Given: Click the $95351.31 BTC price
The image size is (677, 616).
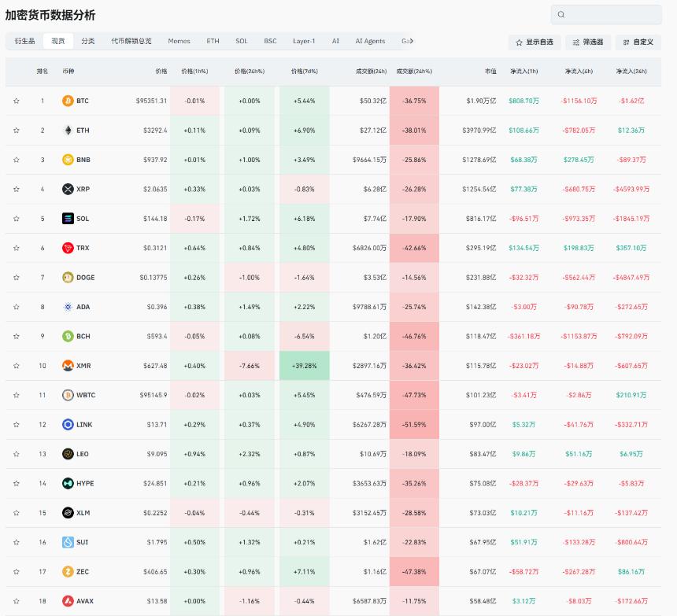Looking at the screenshot, I should 151,101.
